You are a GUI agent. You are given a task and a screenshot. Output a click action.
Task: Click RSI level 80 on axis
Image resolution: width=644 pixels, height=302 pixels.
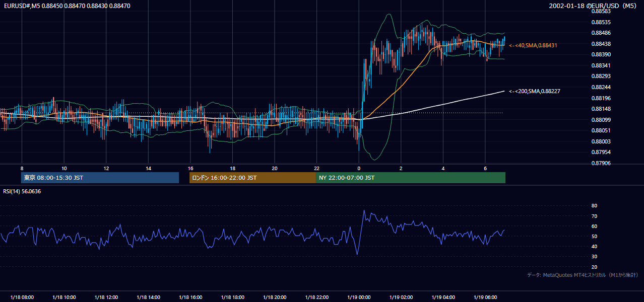click(x=594, y=206)
